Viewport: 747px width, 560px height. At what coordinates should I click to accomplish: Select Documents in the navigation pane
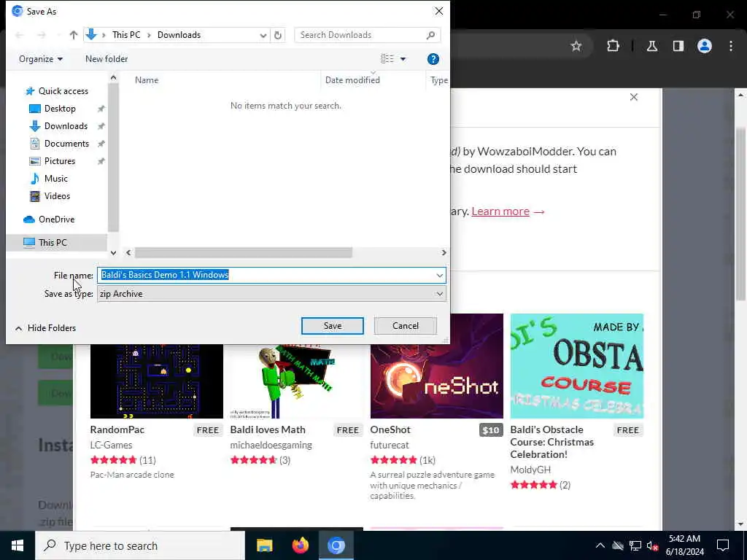pos(66,144)
